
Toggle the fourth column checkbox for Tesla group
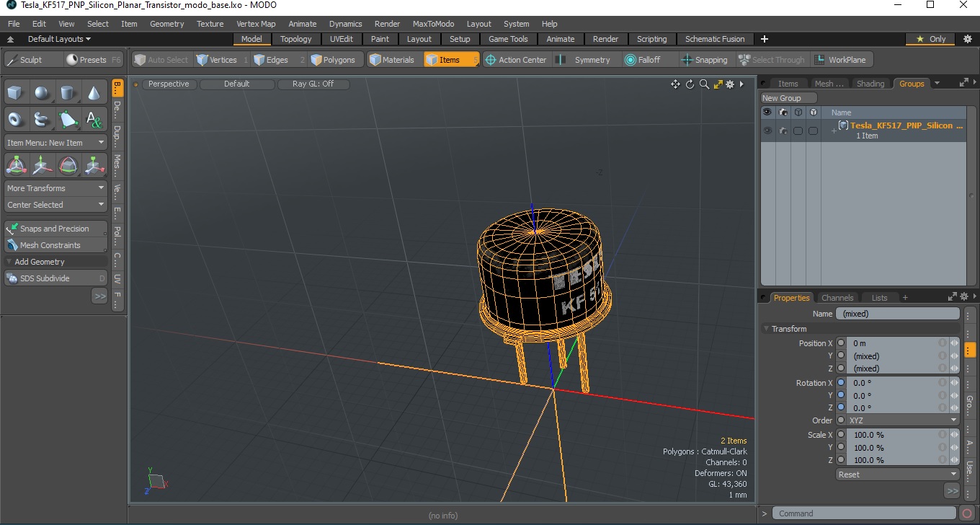tap(813, 131)
